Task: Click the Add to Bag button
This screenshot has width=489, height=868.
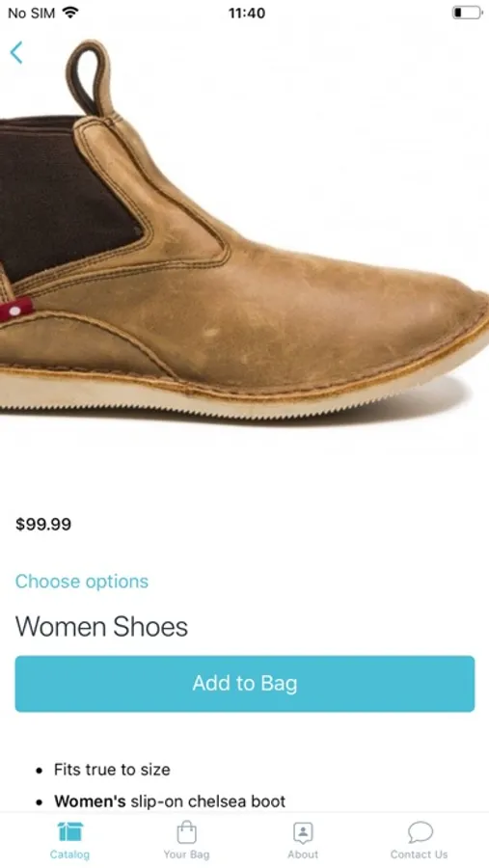Action: tap(245, 684)
